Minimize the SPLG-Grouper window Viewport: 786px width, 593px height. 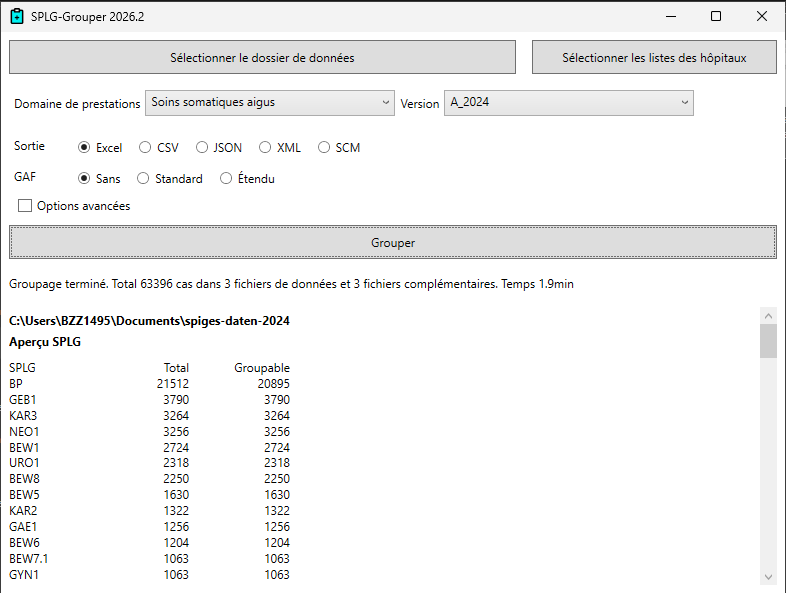(x=671, y=17)
